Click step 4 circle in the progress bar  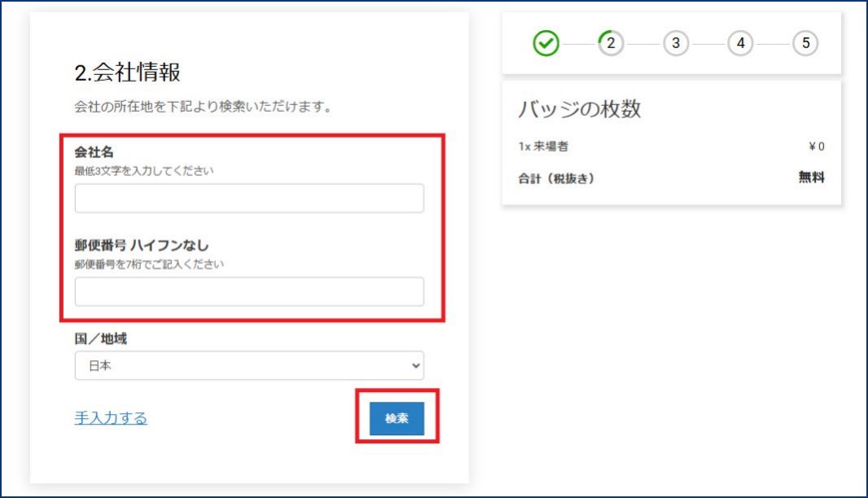(739, 44)
